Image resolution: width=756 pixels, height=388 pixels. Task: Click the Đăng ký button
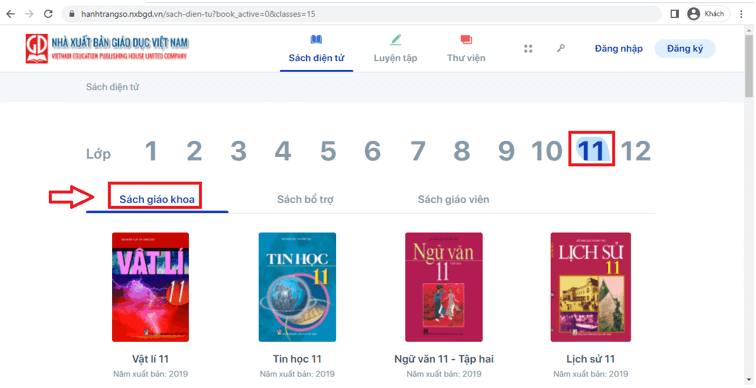[x=685, y=49]
